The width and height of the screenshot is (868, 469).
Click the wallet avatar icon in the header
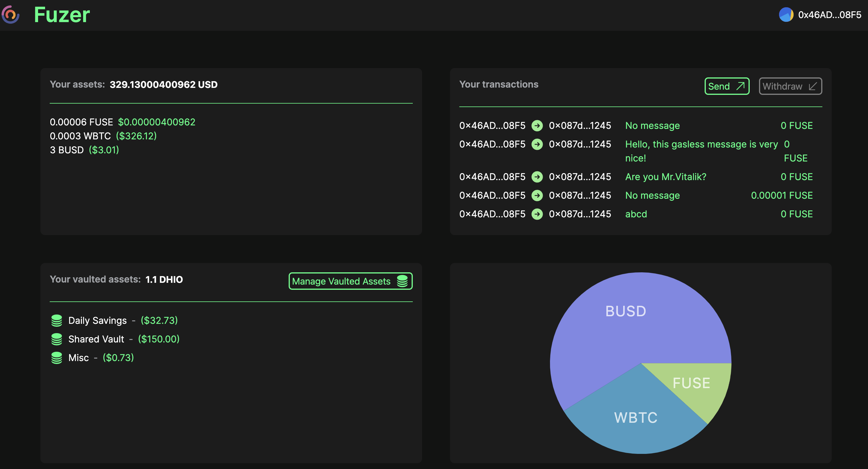pyautogui.click(x=786, y=15)
